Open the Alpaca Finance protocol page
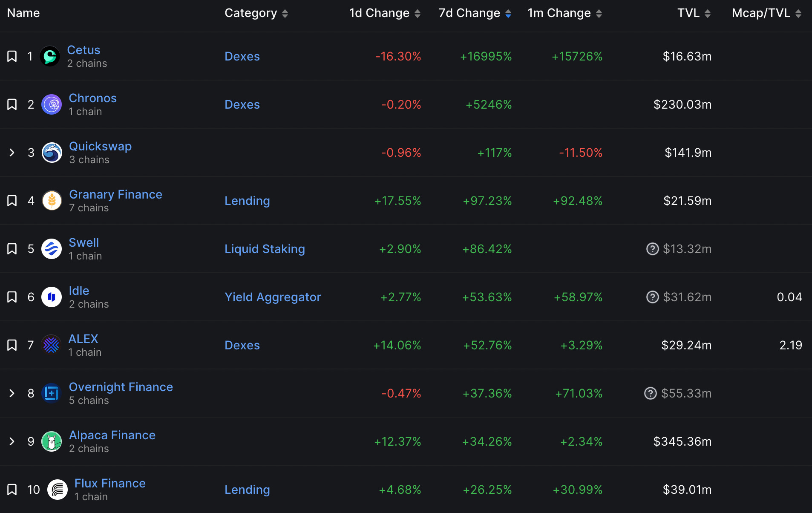 [x=112, y=435]
